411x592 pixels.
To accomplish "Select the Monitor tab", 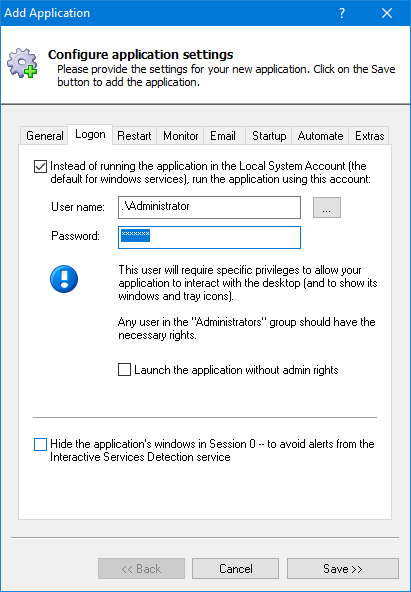I will (181, 136).
